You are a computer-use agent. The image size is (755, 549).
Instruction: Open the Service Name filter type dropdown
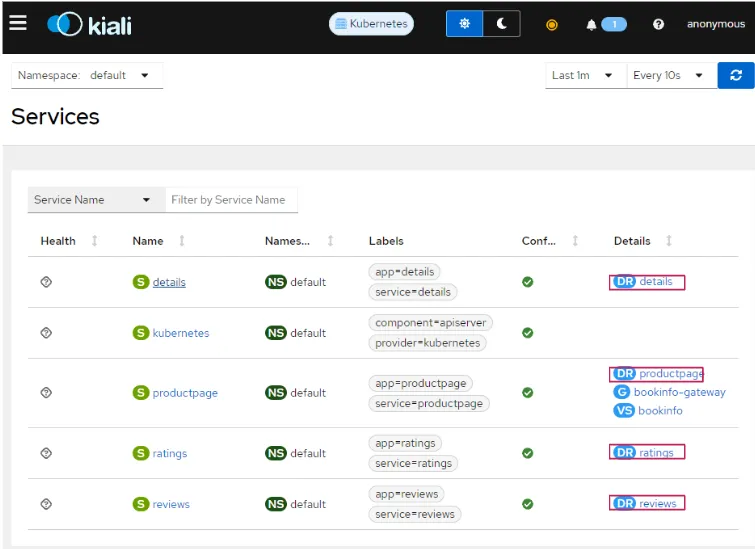point(96,200)
